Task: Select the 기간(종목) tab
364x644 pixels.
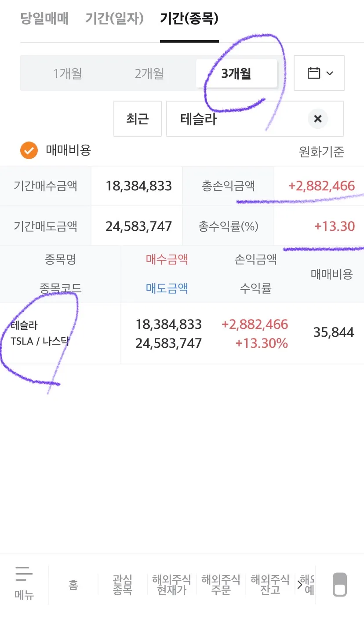Action: pyautogui.click(x=189, y=18)
